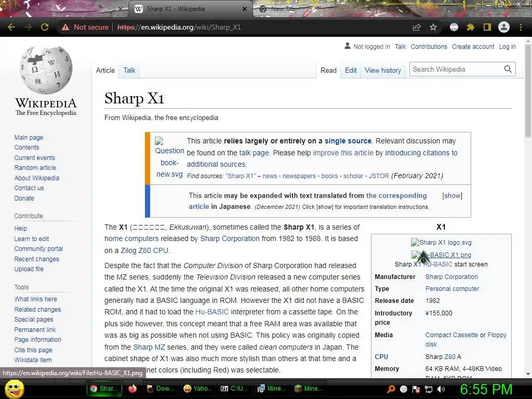
Task: Close the Sharp X1 - Wikipedia tab
Action: coord(245,9)
